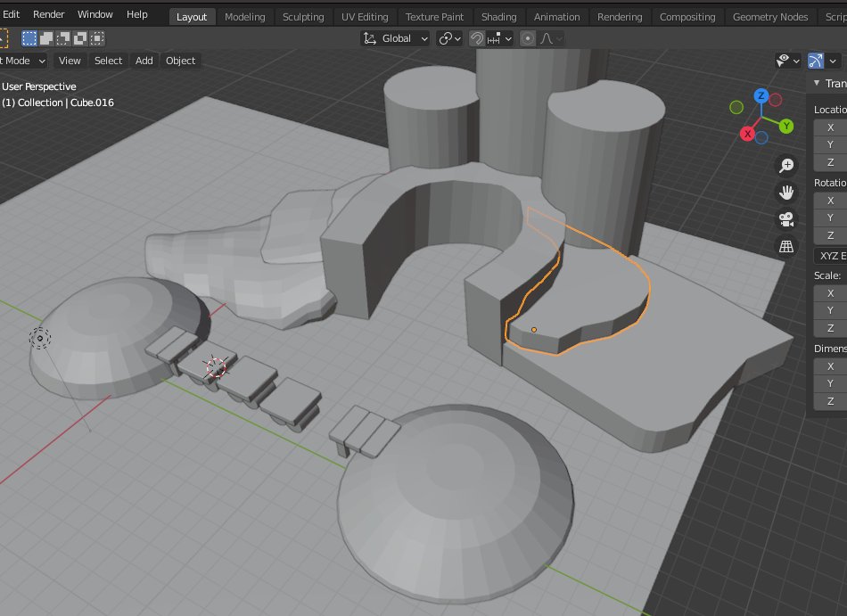Click the Location X field

point(830,127)
